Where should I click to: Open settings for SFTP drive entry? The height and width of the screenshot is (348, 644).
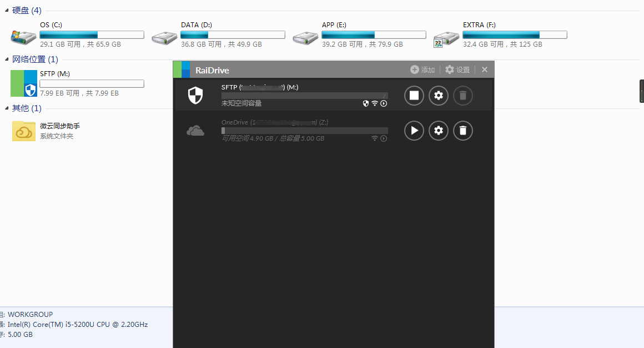point(439,96)
